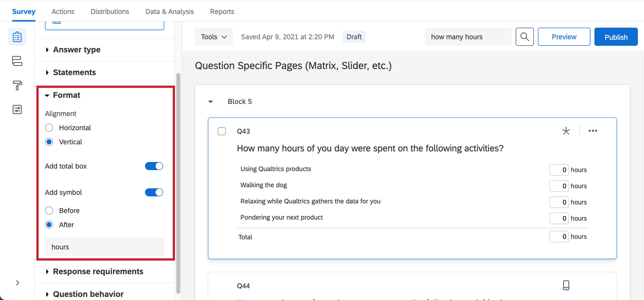Expand the Answer type section
Screen dimensions: 644x300
click(x=77, y=50)
